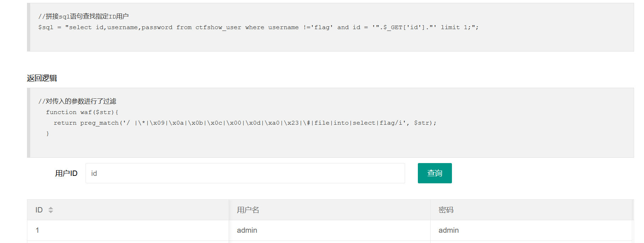Sort the ID column descending using the down arrow
Image resolution: width=644 pixels, height=243 pixels.
click(51, 212)
